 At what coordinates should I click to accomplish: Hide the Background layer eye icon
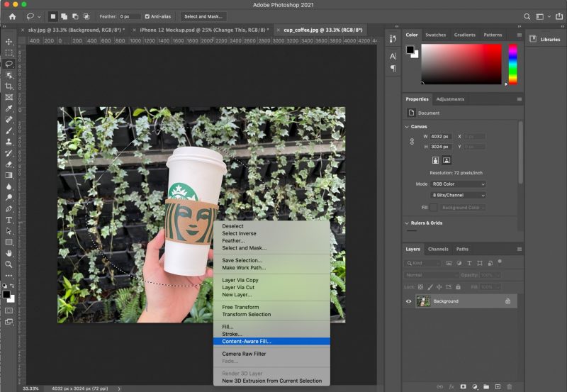click(x=409, y=301)
